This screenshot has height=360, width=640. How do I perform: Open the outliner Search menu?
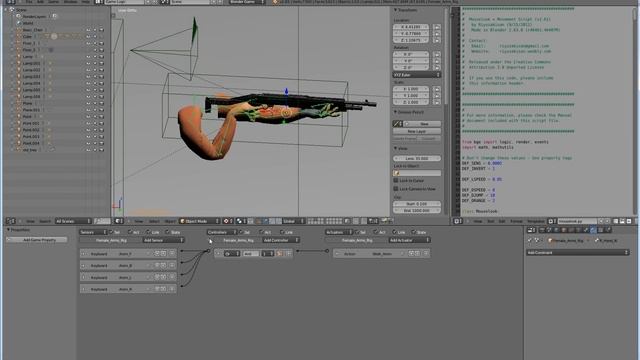coord(45,221)
